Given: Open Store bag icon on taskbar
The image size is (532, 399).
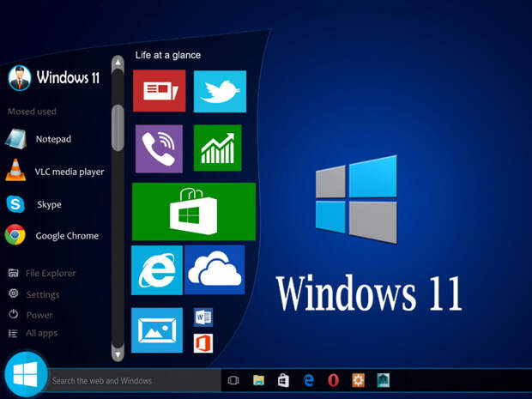Looking at the screenshot, I should [x=283, y=380].
